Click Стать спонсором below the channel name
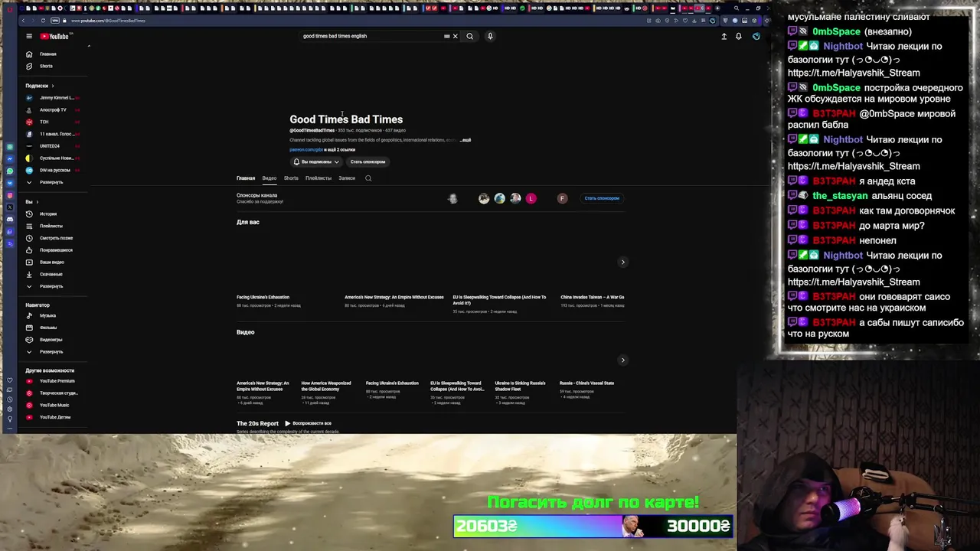Image resolution: width=980 pixels, height=551 pixels. pos(367,161)
